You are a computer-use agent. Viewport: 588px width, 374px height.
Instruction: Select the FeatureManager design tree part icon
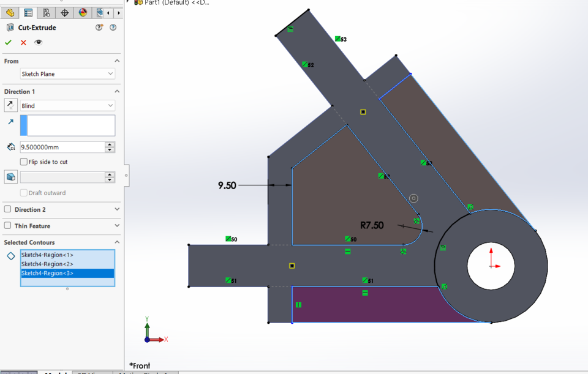(9, 12)
